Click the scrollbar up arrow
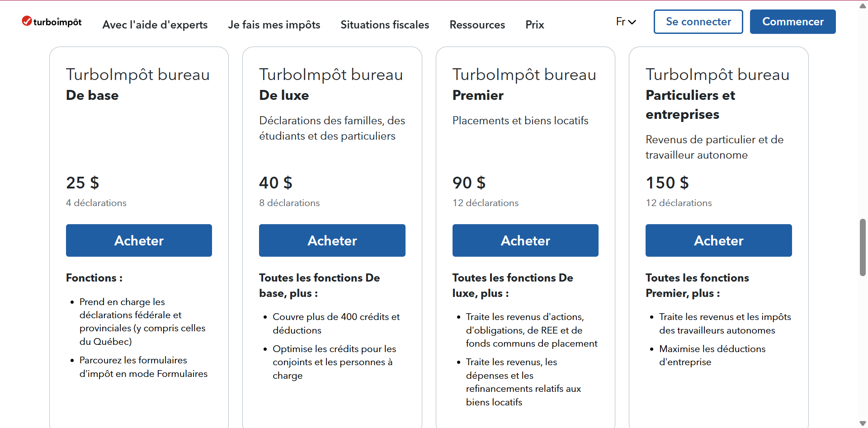The height and width of the screenshot is (428, 868). (863, 5)
